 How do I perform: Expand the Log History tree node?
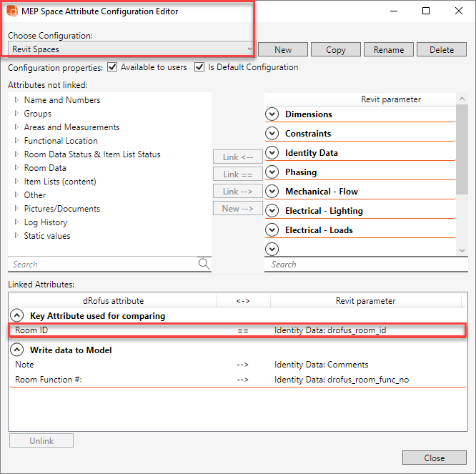(x=16, y=222)
